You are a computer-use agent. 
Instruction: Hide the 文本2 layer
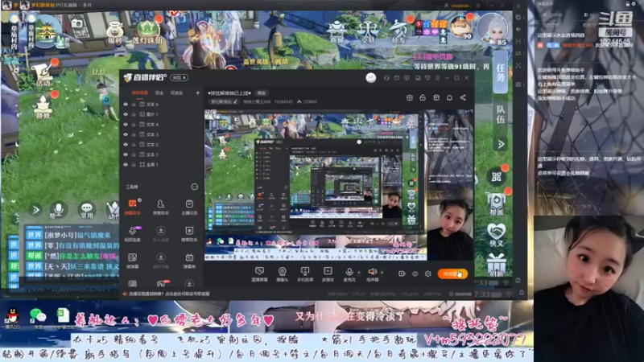126,145
